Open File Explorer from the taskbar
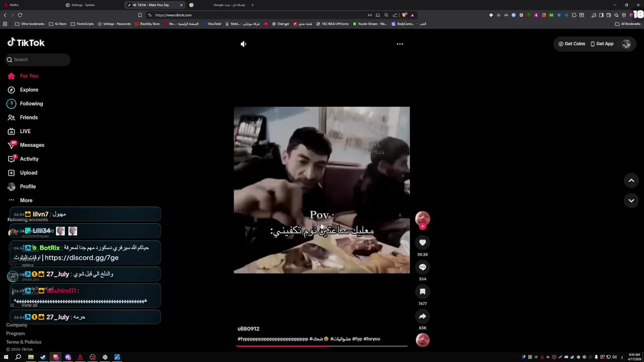 [31, 357]
